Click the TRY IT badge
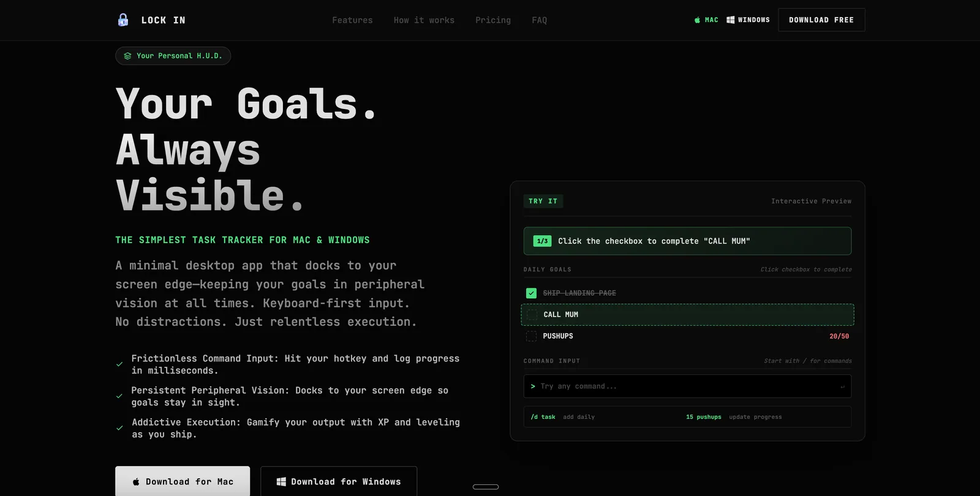 click(543, 201)
